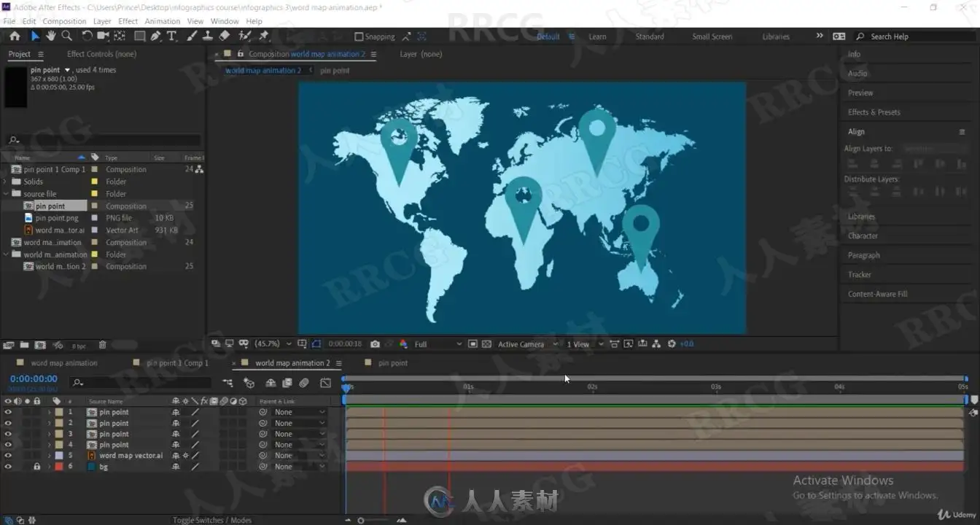Screen dimensions: 980x525
Task: Click the snapshot camera icon in viewer
Action: 375,344
